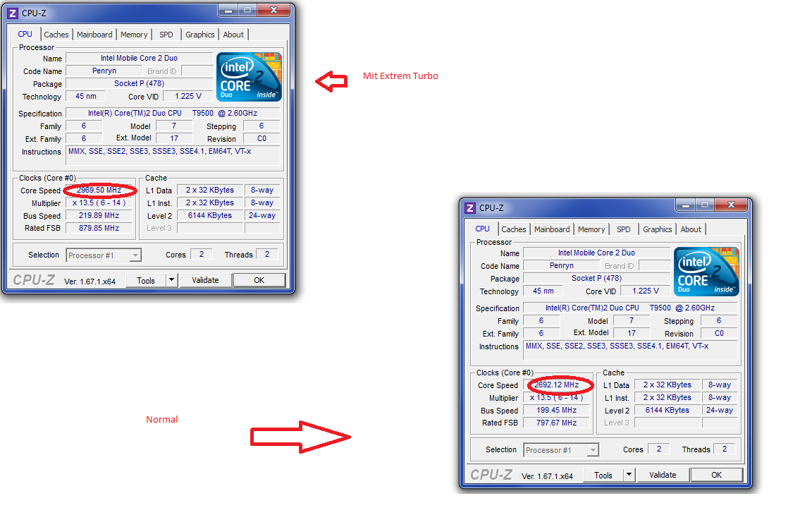Click Technology 45 nm in right window

pyautogui.click(x=543, y=291)
